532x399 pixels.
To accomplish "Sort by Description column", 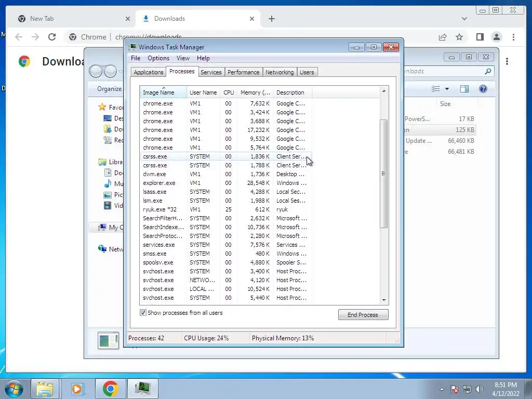I will click(x=292, y=92).
